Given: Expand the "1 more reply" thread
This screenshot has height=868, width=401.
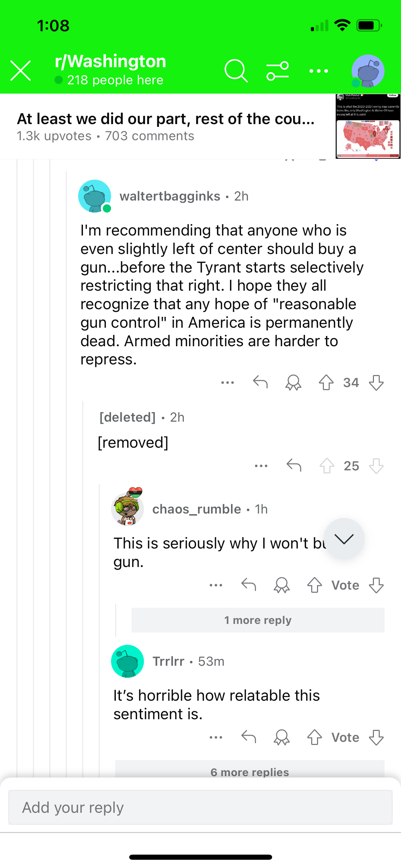Looking at the screenshot, I should [x=258, y=620].
